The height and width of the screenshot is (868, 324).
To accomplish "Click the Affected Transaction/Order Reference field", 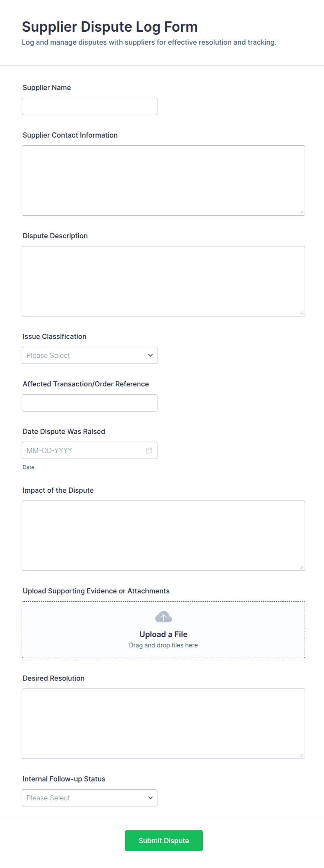I will (90, 402).
